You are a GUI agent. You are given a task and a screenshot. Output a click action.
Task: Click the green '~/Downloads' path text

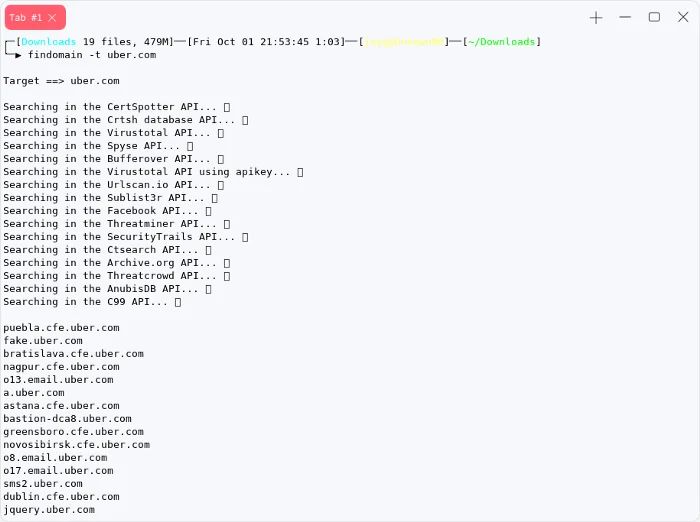(x=501, y=42)
